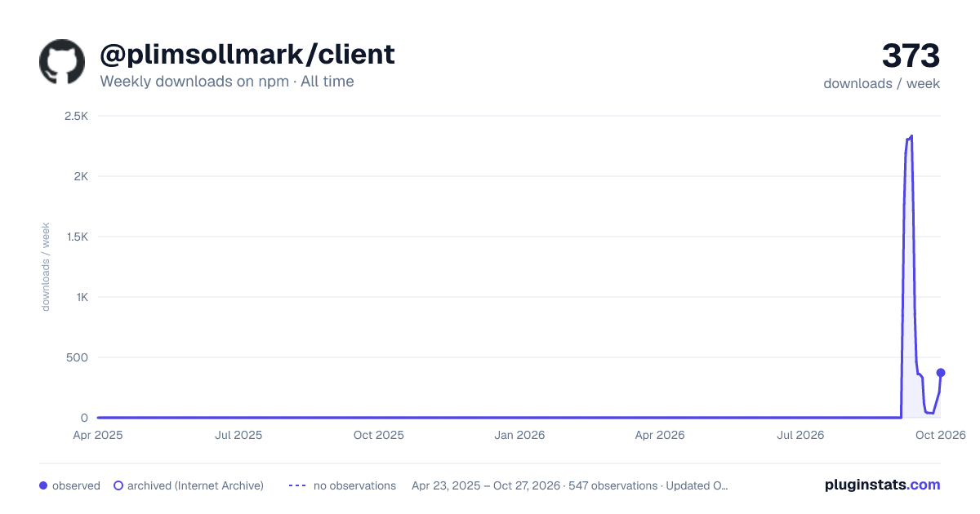Click the GitHub avatar icon
The height and width of the screenshot is (514, 980).
[x=62, y=62]
